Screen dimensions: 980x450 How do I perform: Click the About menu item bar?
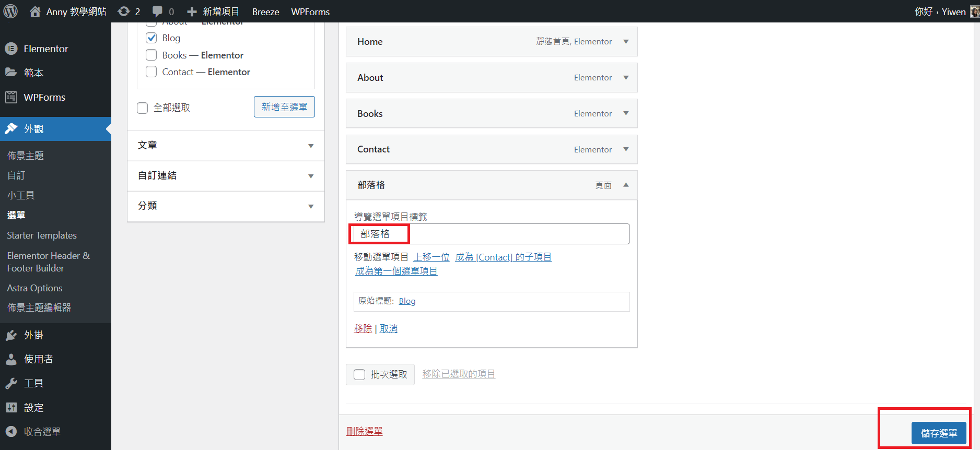492,77
